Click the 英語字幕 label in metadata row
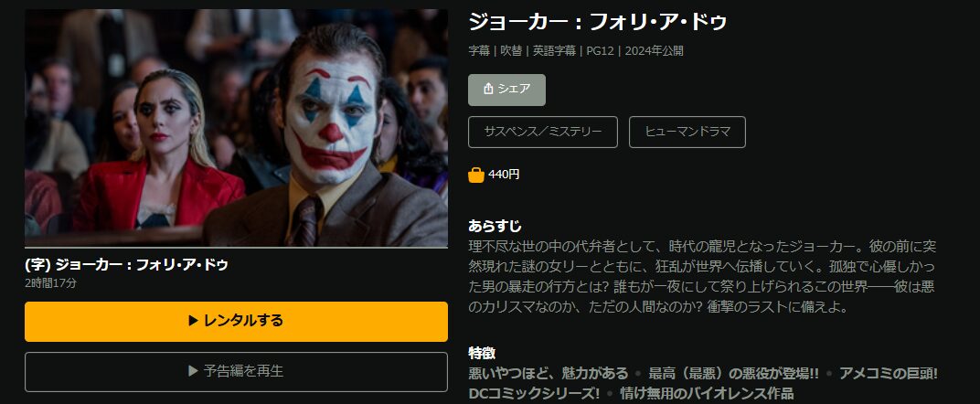This screenshot has width=980, height=404. pos(554,51)
